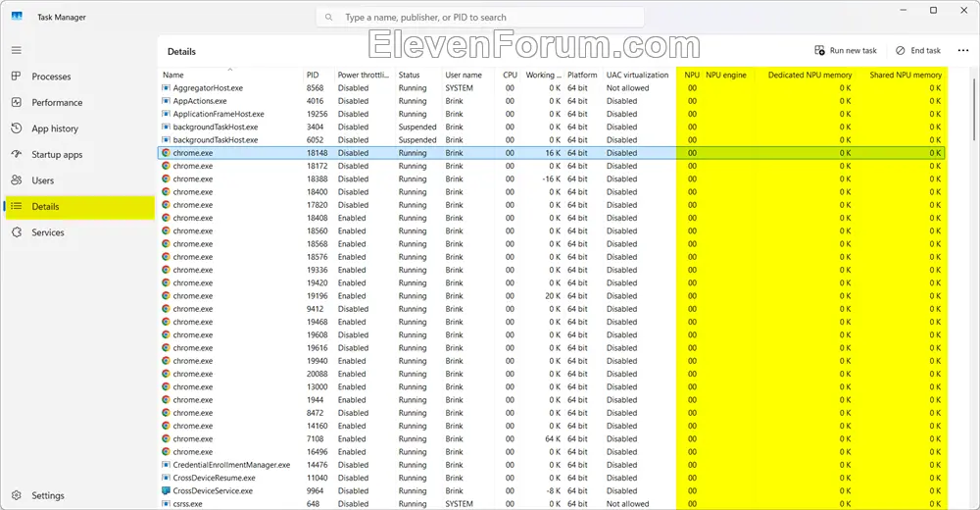Click Chrome icon of PID 13000 row
This screenshot has width=980, height=510.
pyautogui.click(x=166, y=386)
